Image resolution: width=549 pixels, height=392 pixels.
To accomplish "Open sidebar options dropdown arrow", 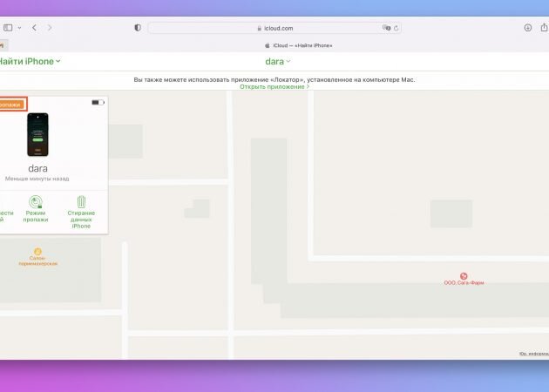I will pyautogui.click(x=19, y=28).
